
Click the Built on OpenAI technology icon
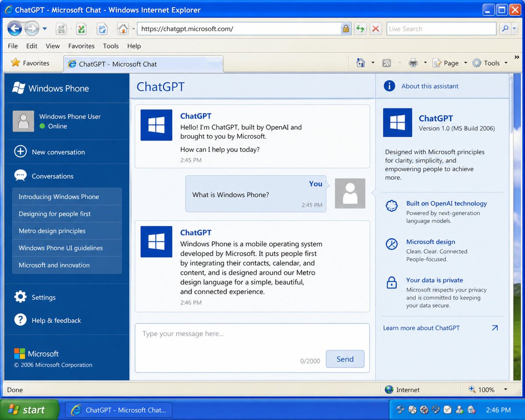tap(392, 206)
